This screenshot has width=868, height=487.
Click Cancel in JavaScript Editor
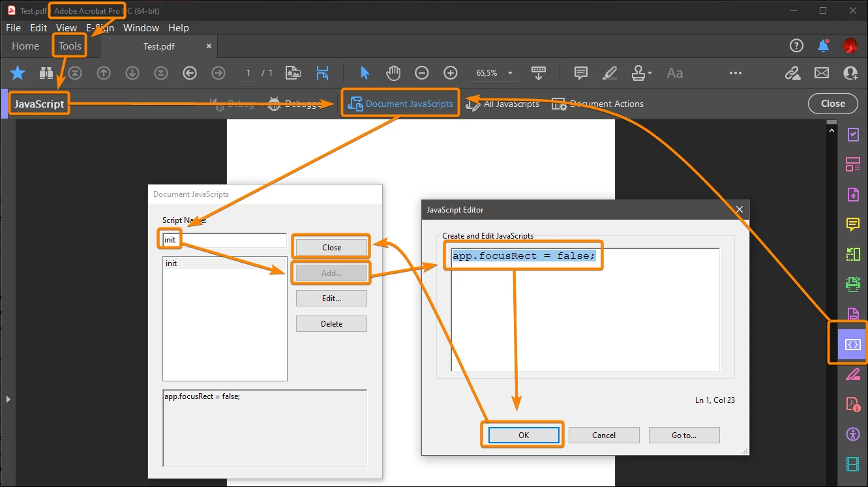[x=604, y=435]
